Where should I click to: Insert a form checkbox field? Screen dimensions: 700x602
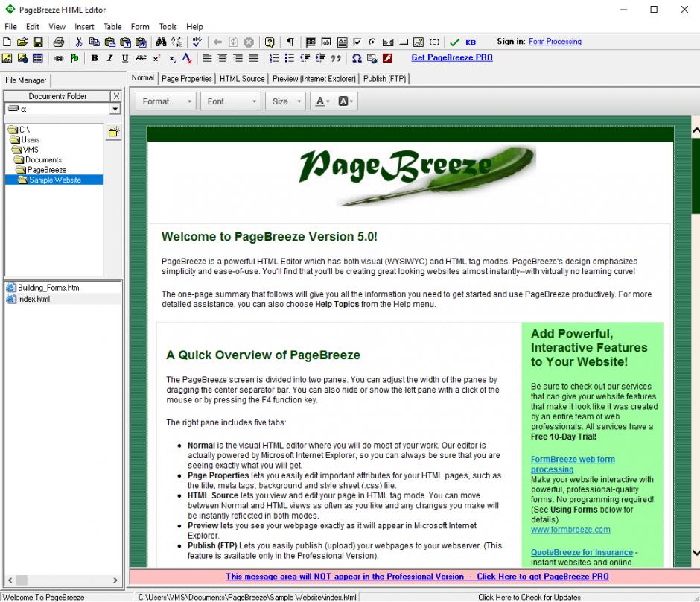point(357,42)
